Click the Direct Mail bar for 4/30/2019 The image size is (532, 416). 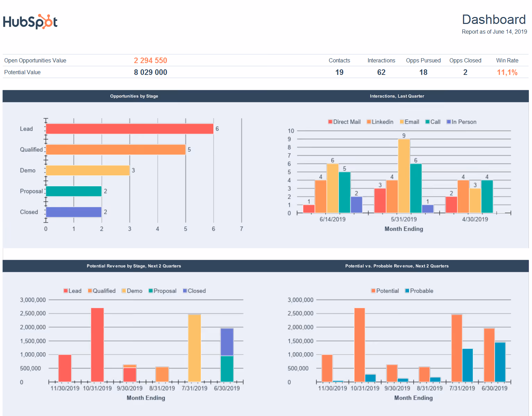pyautogui.click(x=451, y=205)
